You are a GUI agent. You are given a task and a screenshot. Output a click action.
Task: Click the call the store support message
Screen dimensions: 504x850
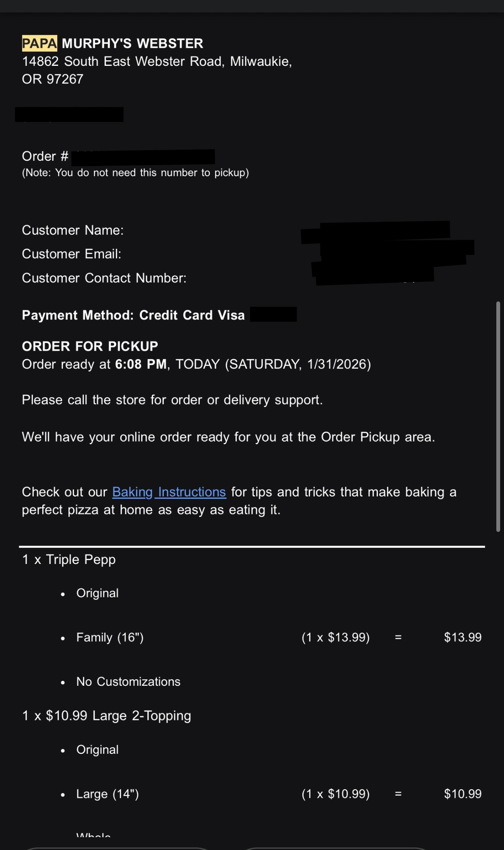(x=172, y=400)
